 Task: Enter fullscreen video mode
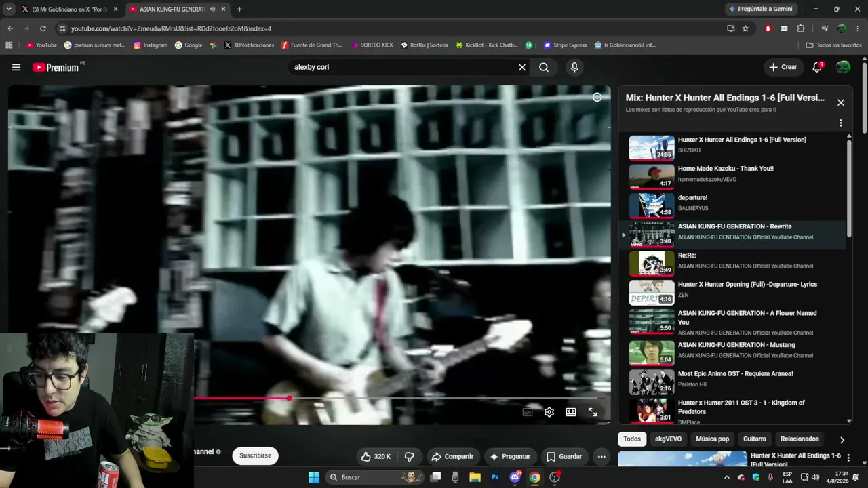pos(593,412)
